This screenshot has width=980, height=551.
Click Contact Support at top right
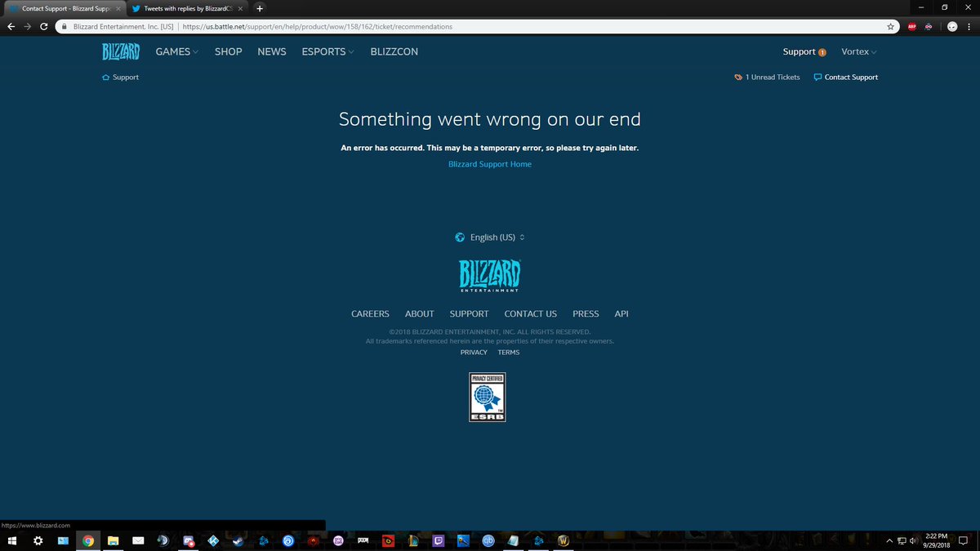coord(845,78)
